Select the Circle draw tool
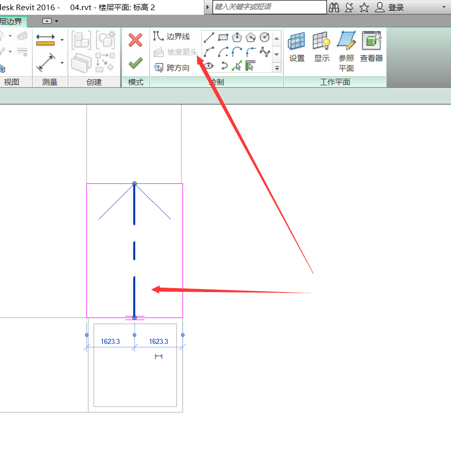 [264, 37]
